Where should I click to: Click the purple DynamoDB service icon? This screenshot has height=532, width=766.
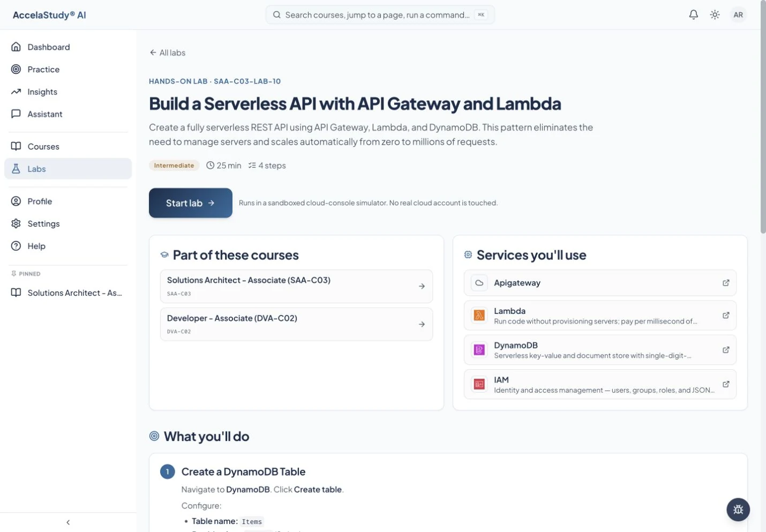(479, 350)
